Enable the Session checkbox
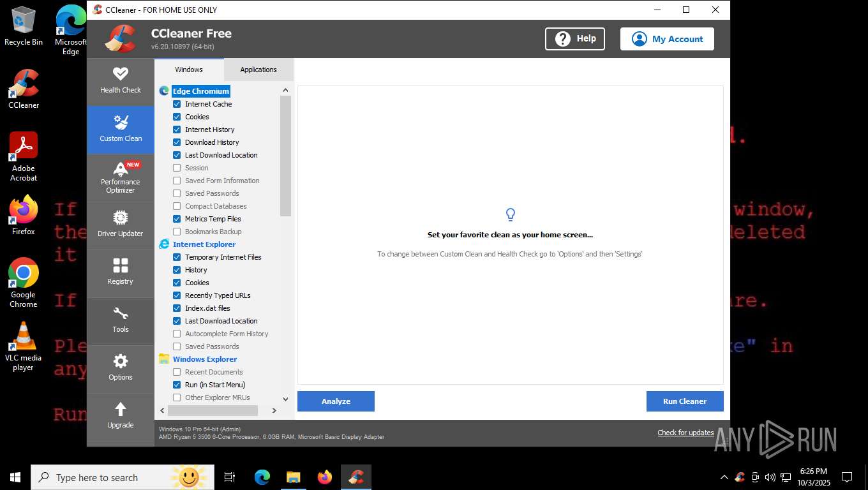 coord(177,168)
